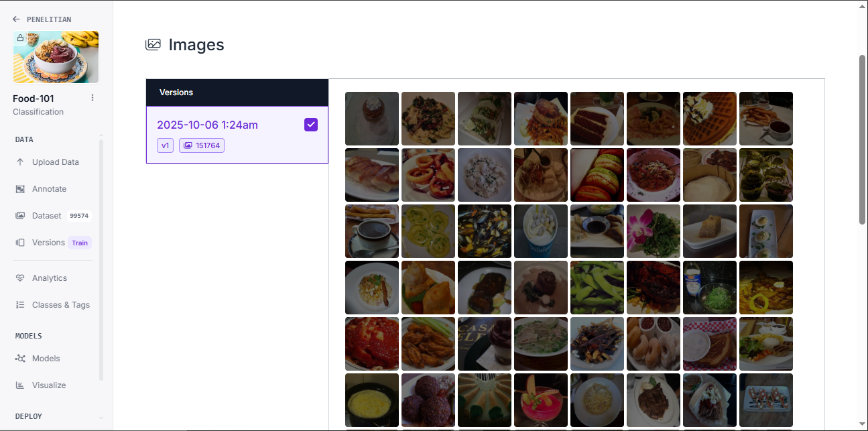This screenshot has width=868, height=431.
Task: Expand the DEPLOY section arrow
Action: (101, 417)
